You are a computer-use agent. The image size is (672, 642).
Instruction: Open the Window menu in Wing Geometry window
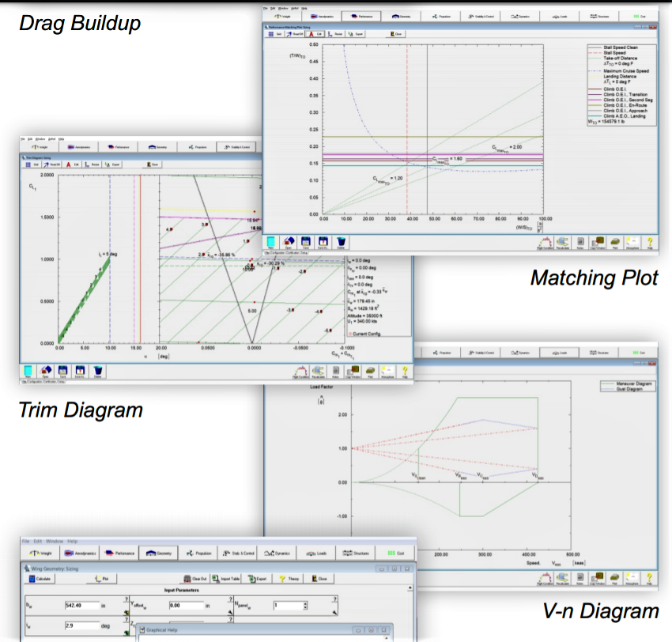point(55,542)
